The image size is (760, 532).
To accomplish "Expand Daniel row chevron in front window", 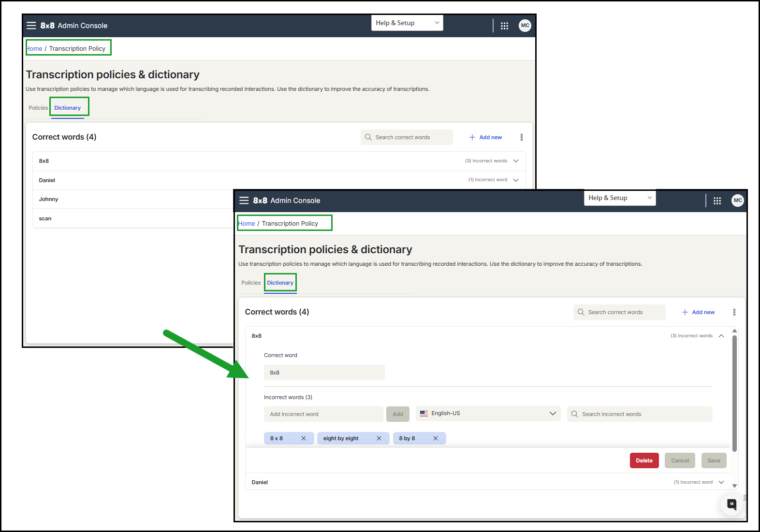I will point(721,482).
